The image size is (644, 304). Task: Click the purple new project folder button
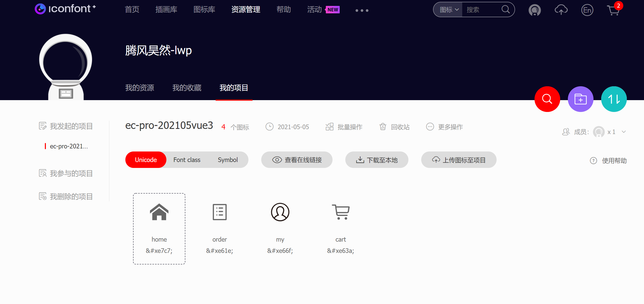click(580, 99)
